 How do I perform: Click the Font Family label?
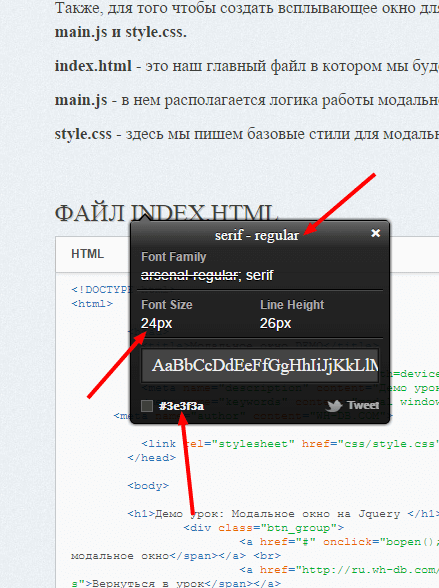pos(174,257)
